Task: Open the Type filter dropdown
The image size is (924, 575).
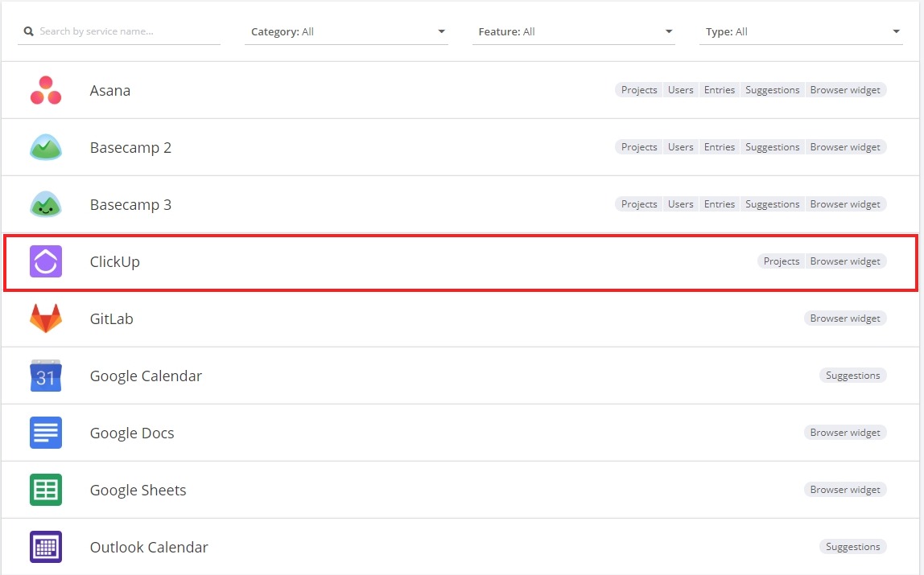Action: 801,32
